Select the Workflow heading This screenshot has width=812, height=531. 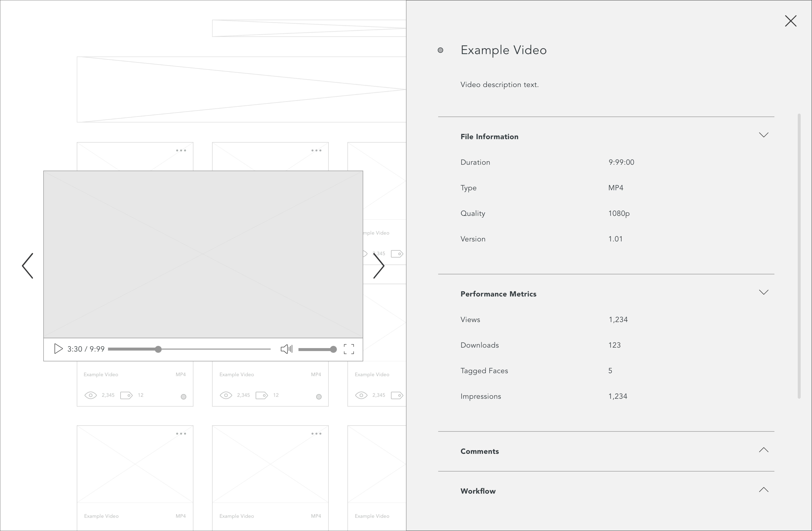coord(478,491)
